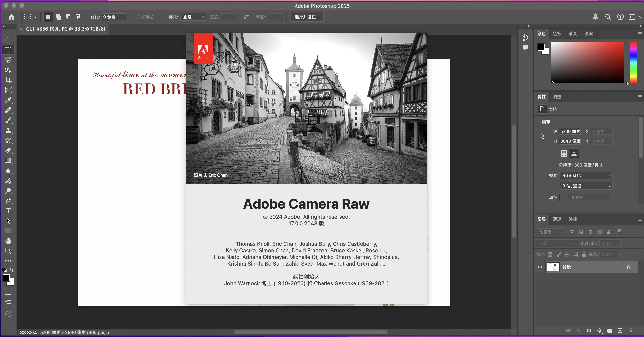Toggle the layer filter on/off switch
Viewport: 644px width, 337px height.
[619, 232]
